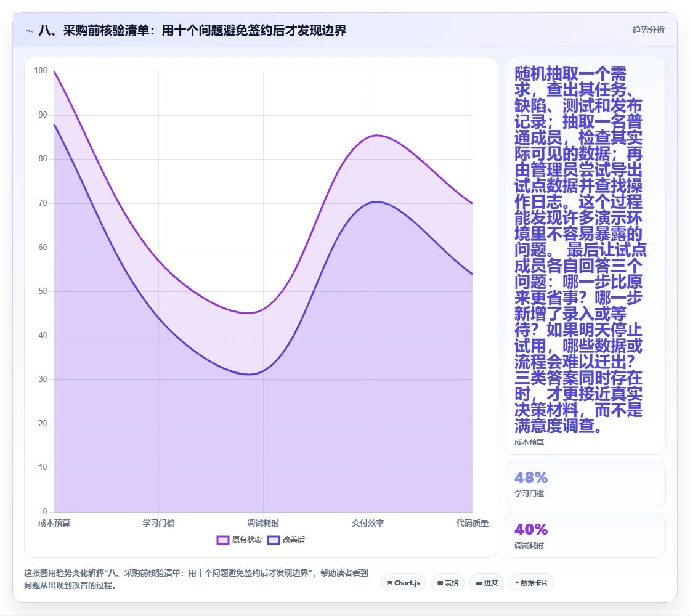Hide the 改善后 series via its legend label
The width and height of the screenshot is (690, 616).
(293, 540)
